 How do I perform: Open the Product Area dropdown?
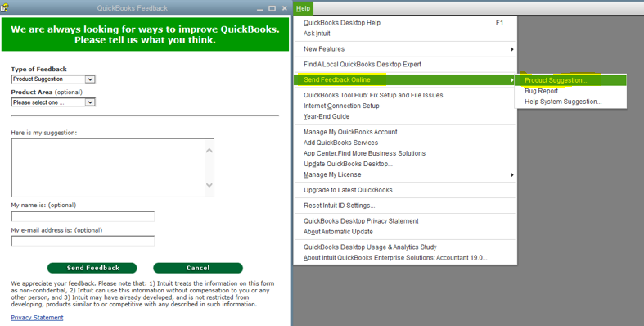point(53,102)
